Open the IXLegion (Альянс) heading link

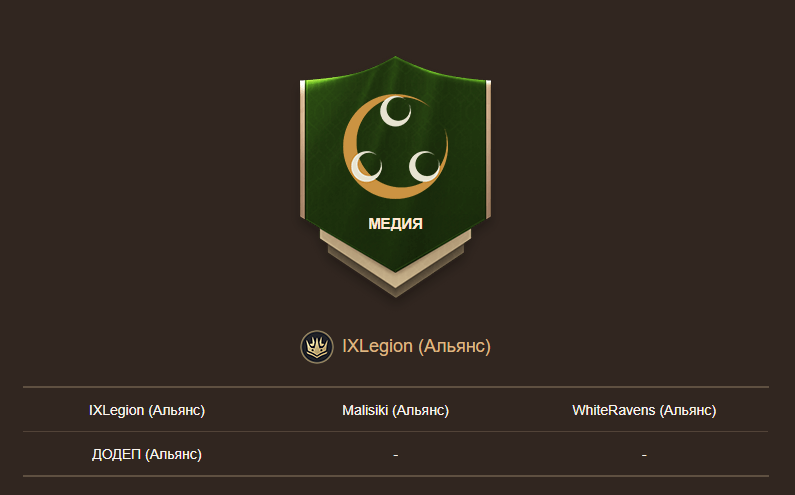coord(416,346)
